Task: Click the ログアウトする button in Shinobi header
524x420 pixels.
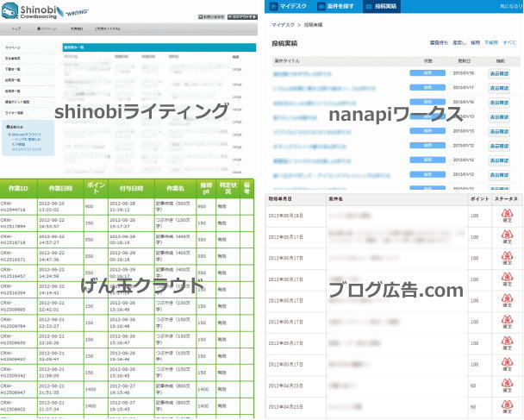Action: pyautogui.click(x=242, y=16)
